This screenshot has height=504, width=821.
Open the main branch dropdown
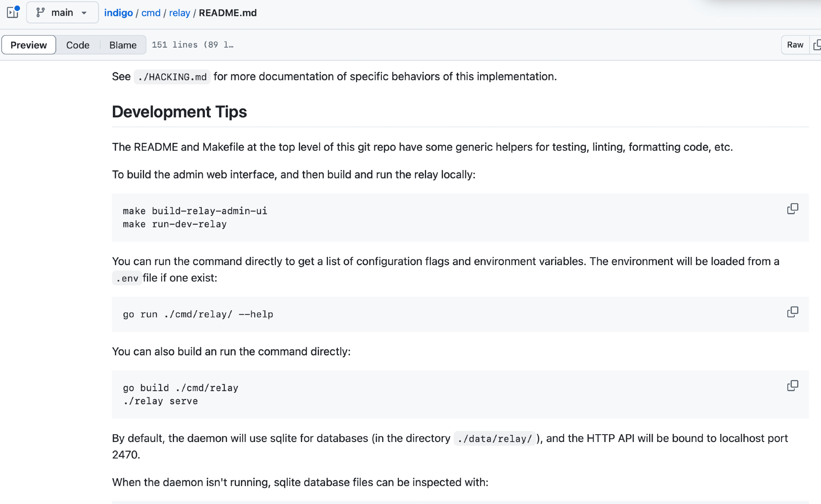click(62, 13)
